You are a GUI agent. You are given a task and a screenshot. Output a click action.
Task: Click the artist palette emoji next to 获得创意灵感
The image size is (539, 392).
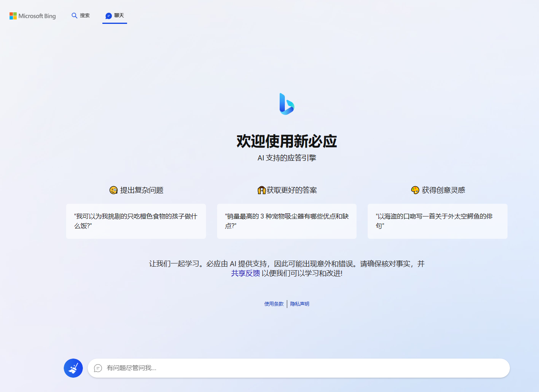click(x=415, y=190)
